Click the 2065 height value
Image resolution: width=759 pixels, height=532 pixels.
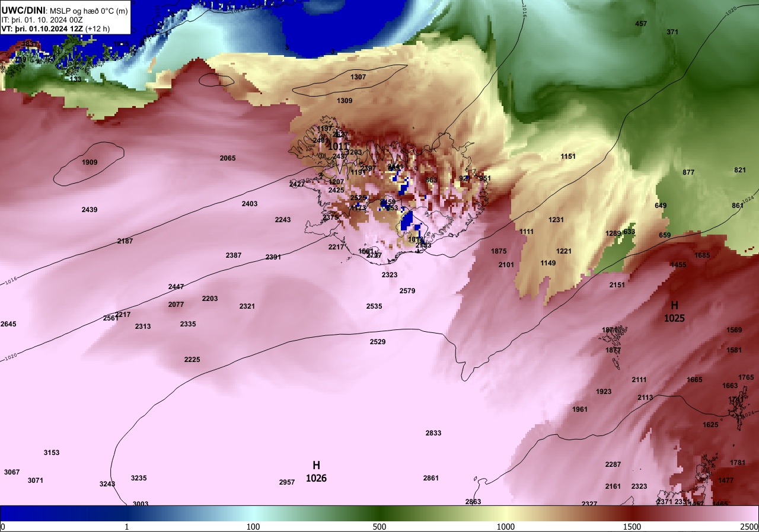[228, 158]
